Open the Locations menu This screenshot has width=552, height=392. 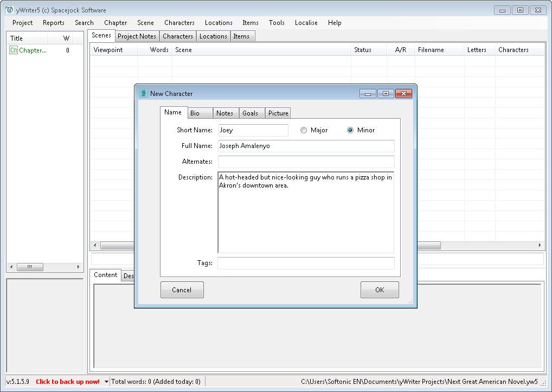tap(219, 23)
